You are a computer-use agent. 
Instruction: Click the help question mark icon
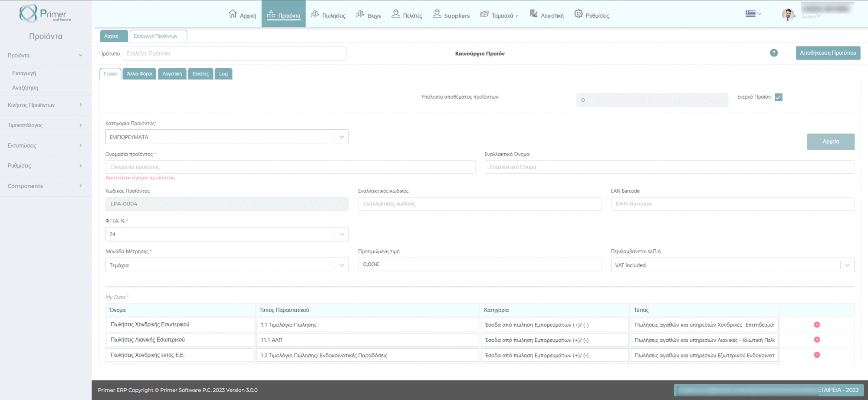(x=773, y=53)
